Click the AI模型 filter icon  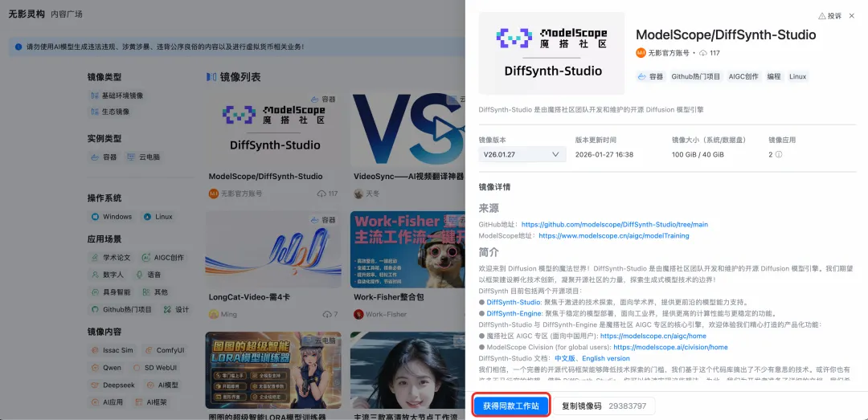pyautogui.click(x=150, y=385)
